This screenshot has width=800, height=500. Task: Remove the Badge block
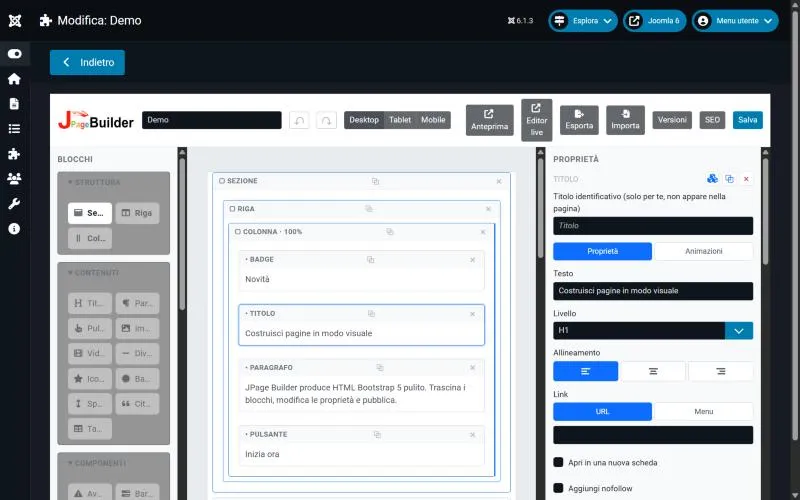coord(472,260)
